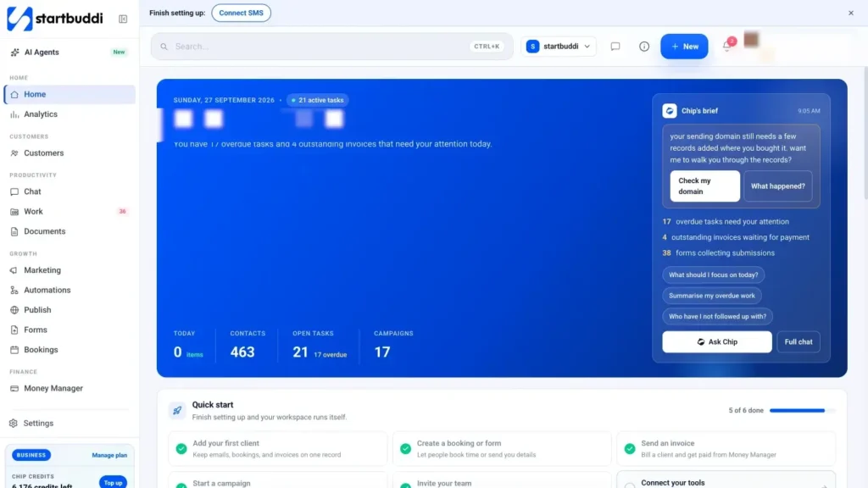
Task: Open Connect your tools item
Action: 726,481
